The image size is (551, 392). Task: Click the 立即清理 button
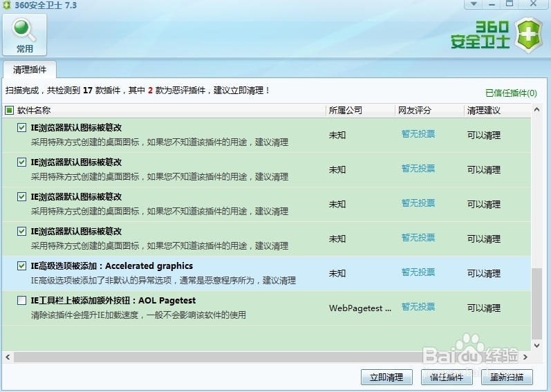386,377
